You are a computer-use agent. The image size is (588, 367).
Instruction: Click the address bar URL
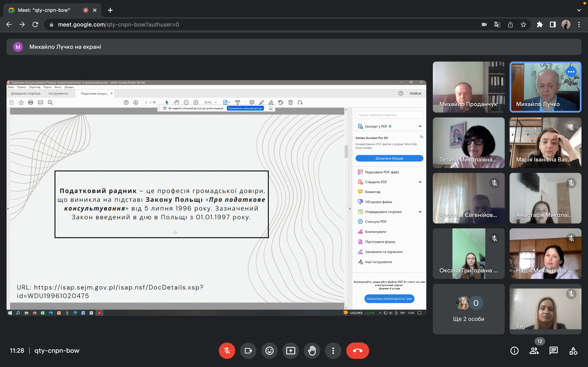(118, 24)
